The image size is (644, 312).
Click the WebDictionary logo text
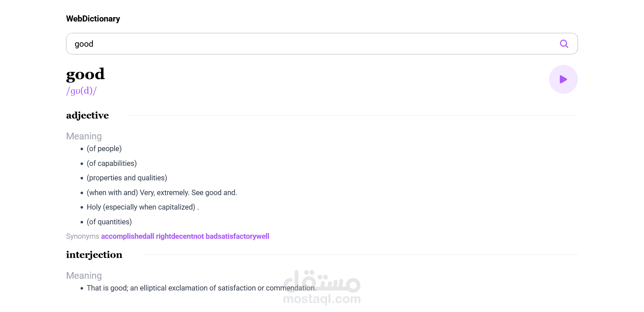[93, 19]
